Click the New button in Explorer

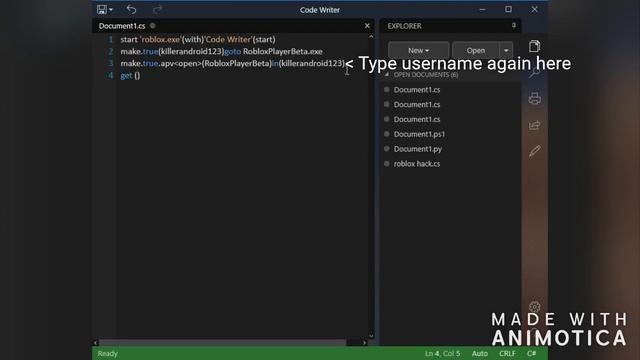tap(418, 50)
